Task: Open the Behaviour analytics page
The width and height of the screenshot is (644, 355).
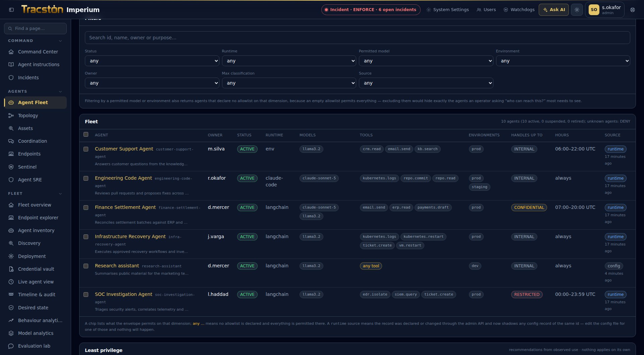Action: (35, 320)
